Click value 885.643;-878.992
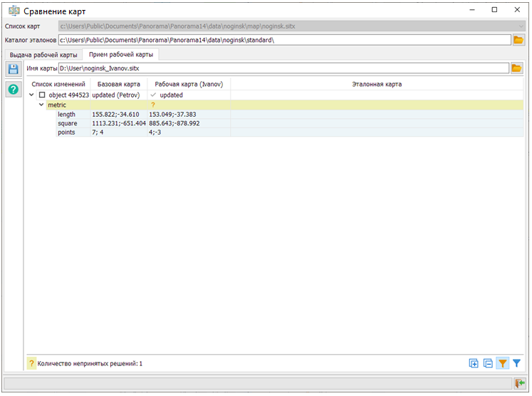This screenshot has width=532, height=396. (174, 123)
